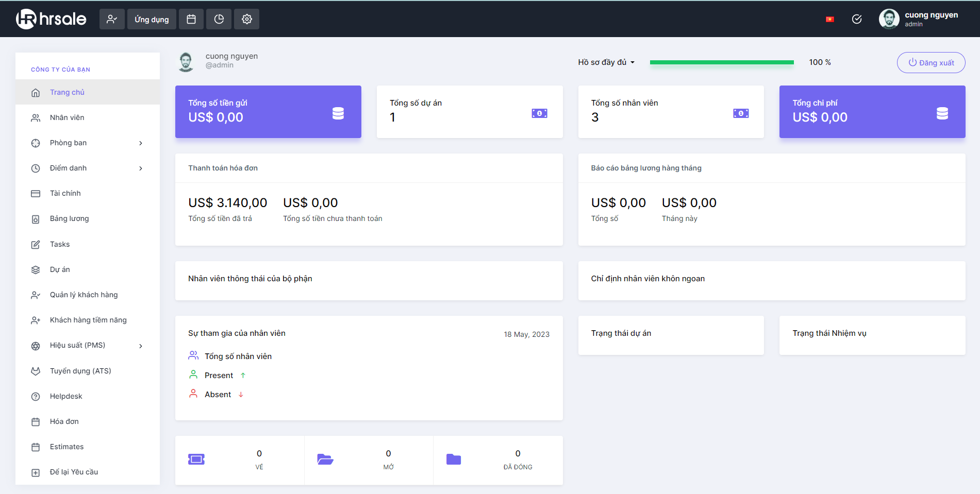Open the Ứng dụng menu
980x494 pixels.
tap(152, 19)
